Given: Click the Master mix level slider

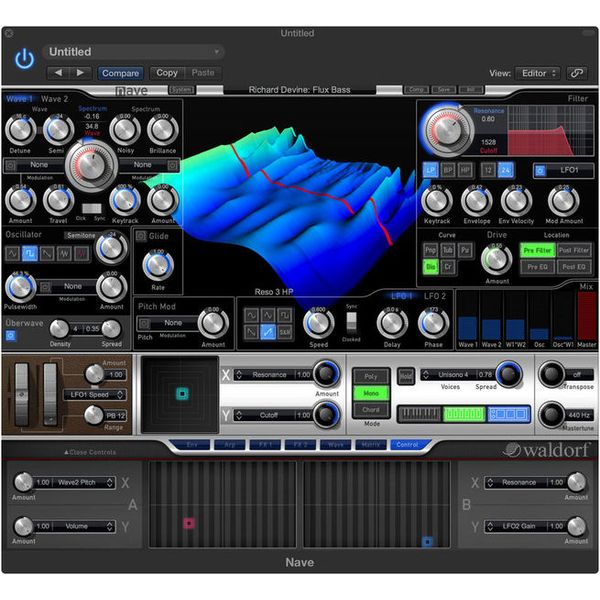Looking at the screenshot, I should point(586,320).
